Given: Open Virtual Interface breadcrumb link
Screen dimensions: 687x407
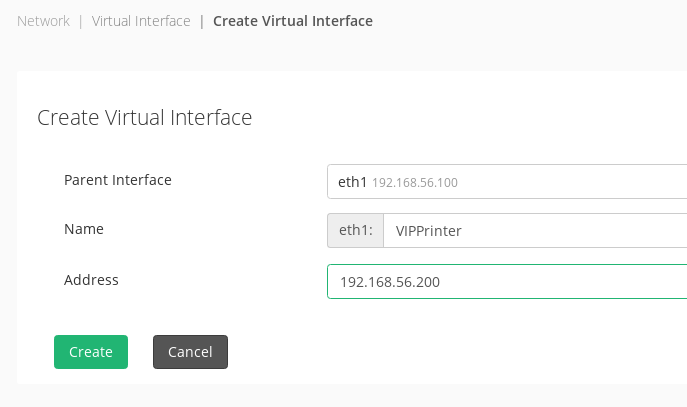Looking at the screenshot, I should 141,21.
